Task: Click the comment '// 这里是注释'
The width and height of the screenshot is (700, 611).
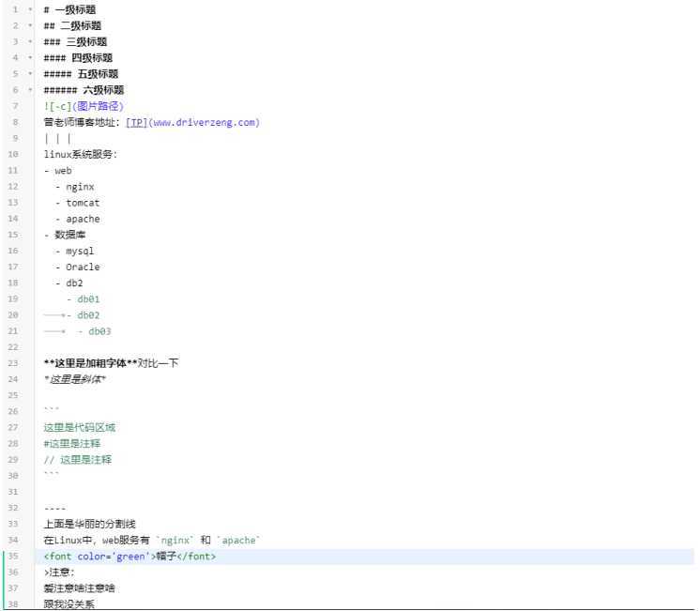Action: click(x=78, y=460)
